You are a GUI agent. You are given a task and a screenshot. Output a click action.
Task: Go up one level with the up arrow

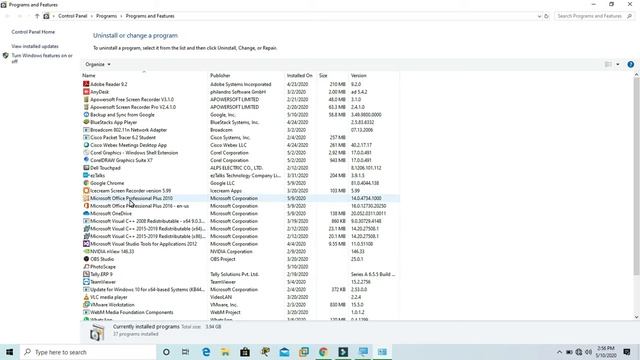tap(37, 16)
